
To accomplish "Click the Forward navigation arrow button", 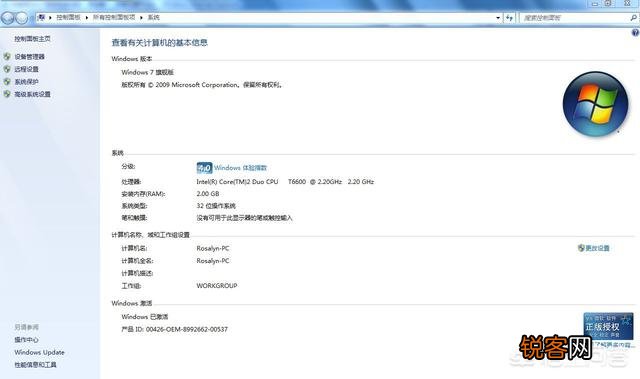I will [x=22, y=18].
